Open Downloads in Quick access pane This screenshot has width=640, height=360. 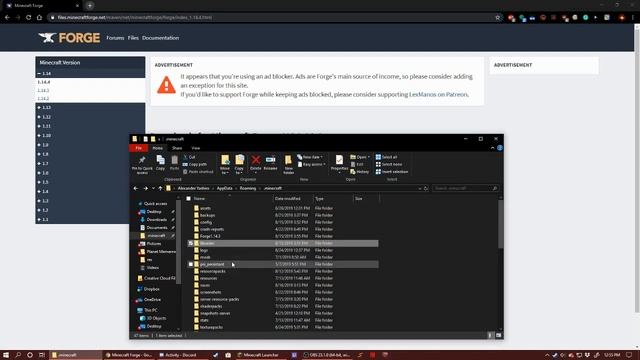pos(157,220)
